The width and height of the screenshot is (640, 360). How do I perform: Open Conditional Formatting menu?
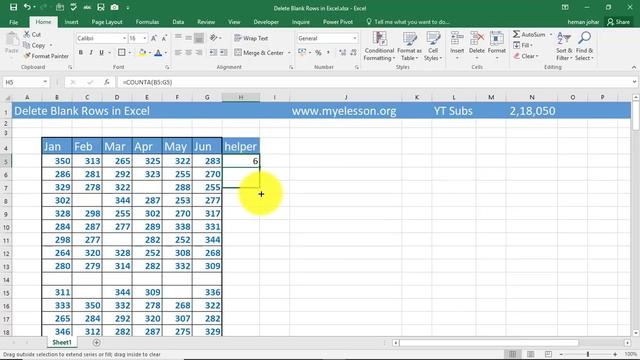pos(379,46)
